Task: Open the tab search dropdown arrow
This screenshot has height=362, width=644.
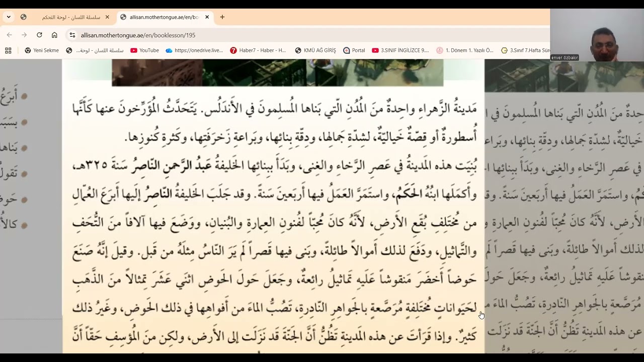Action: [x=9, y=17]
